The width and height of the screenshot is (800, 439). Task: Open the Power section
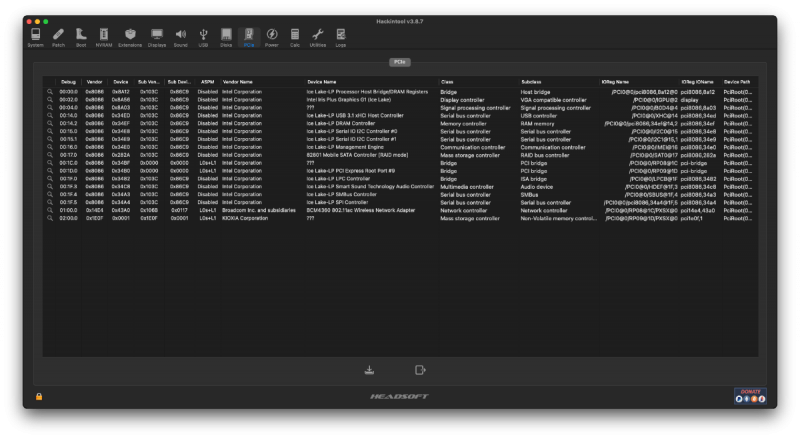pos(272,37)
